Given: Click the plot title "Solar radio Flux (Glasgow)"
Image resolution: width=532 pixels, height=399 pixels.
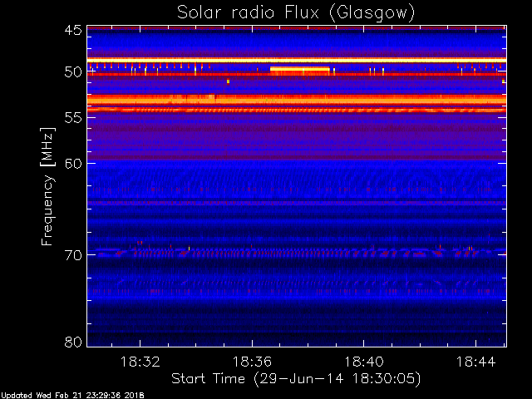Looking at the screenshot, I should pyautogui.click(x=296, y=13).
